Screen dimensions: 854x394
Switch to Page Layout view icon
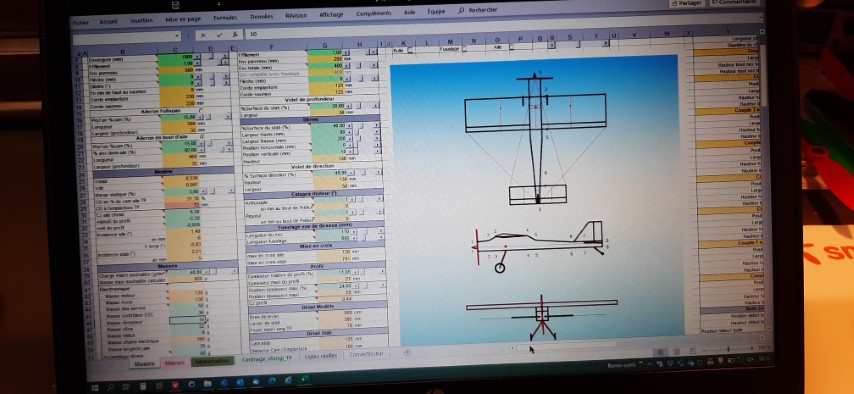coord(675,351)
